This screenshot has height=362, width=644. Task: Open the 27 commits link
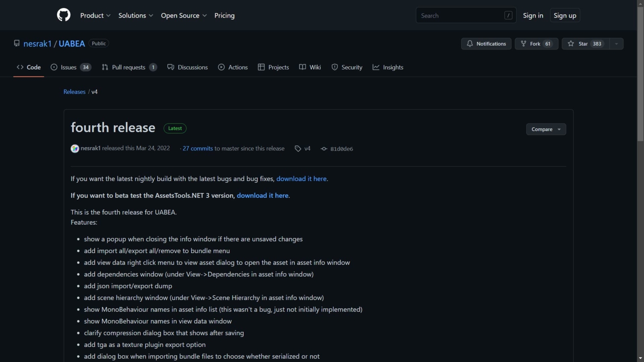coord(197,148)
